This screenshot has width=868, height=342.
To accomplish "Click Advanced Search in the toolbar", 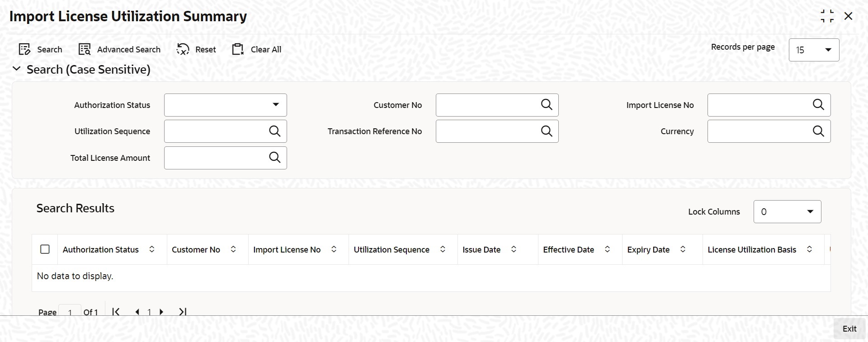I will point(119,49).
